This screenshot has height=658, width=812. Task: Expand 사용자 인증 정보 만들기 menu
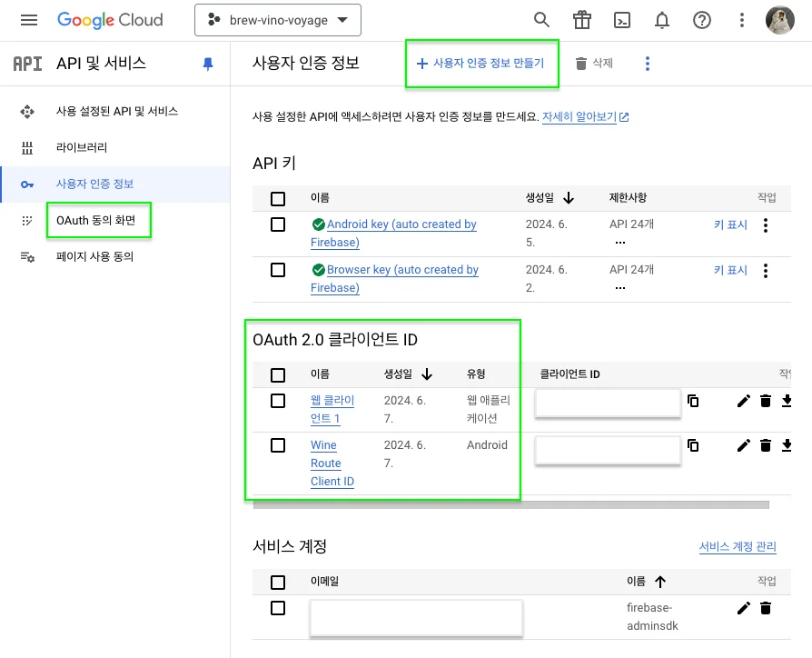point(480,64)
